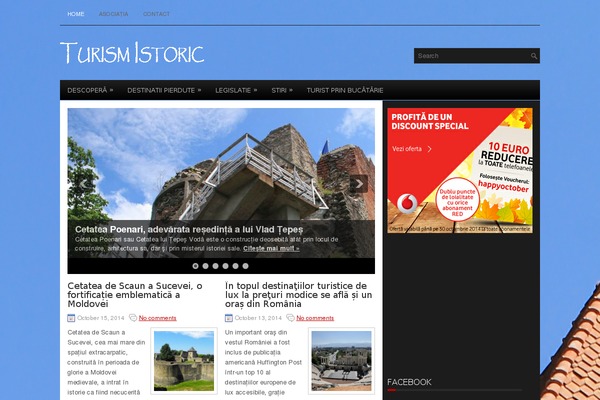Select the fifth slider dot

pyautogui.click(x=235, y=266)
